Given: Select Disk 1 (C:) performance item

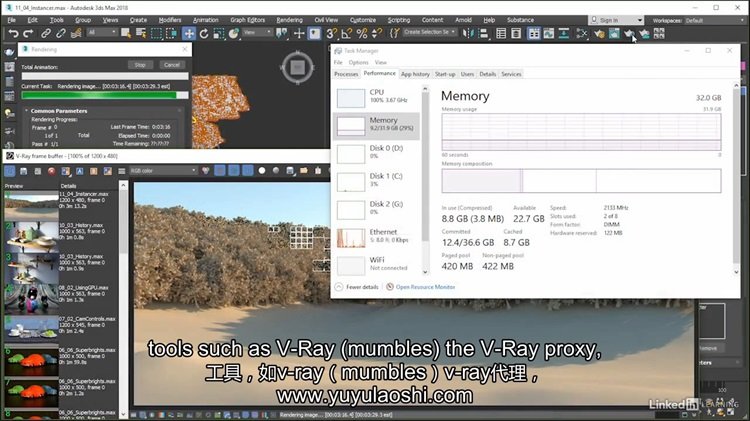Looking at the screenshot, I should pos(376,181).
